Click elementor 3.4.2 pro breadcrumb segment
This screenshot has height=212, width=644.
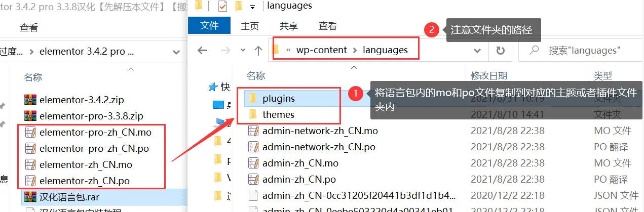87,52
